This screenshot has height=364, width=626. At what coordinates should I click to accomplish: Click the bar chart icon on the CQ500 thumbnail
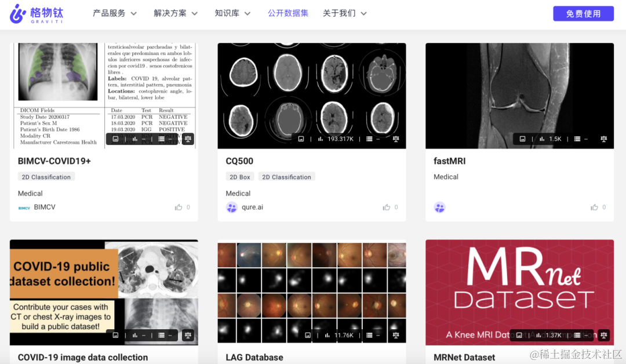[x=320, y=139]
